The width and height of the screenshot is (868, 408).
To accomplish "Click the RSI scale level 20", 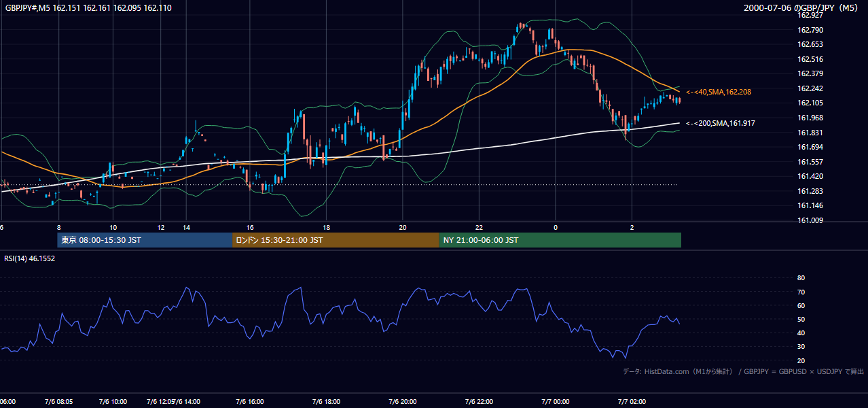I will pyautogui.click(x=801, y=360).
